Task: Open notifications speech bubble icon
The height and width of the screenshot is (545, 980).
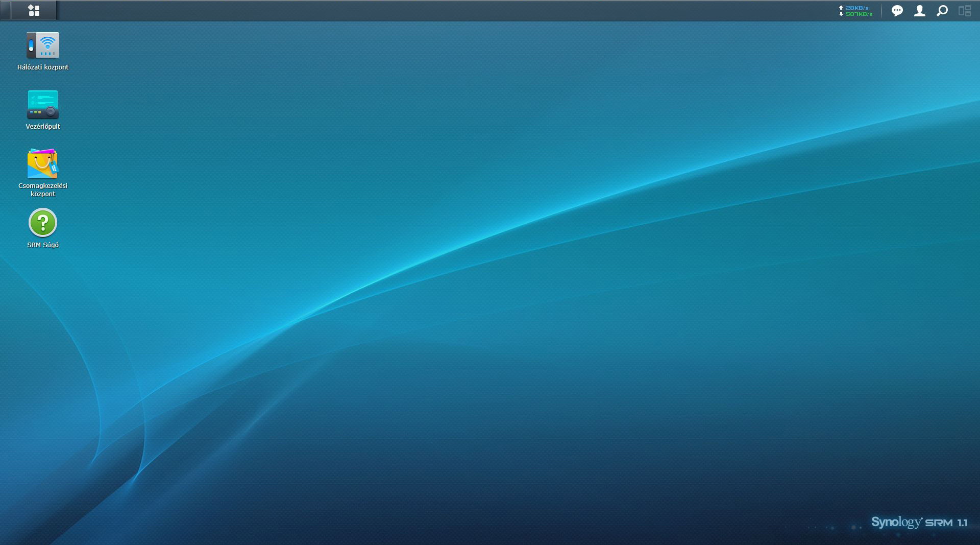Action: [897, 11]
